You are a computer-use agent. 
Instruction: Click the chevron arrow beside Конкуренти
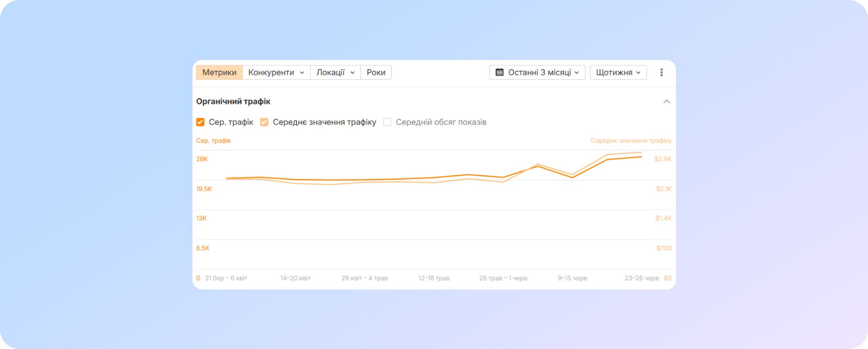click(302, 73)
